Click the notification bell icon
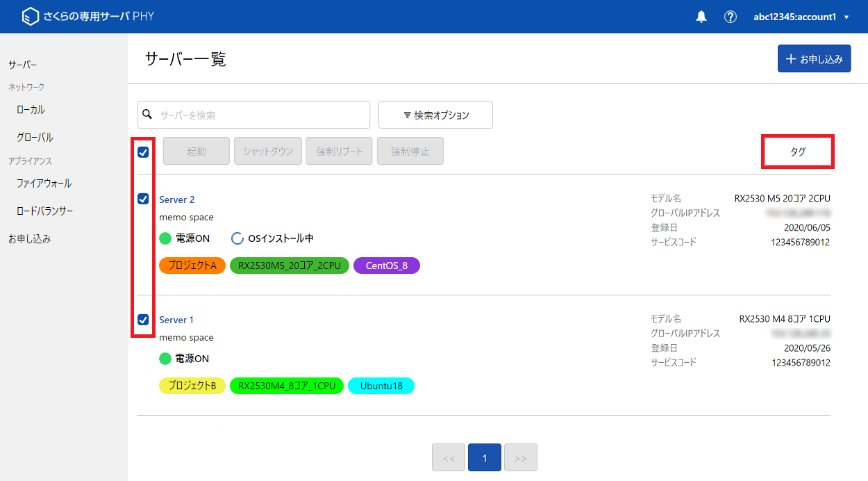Viewport: 868px width, 481px height. (701, 17)
